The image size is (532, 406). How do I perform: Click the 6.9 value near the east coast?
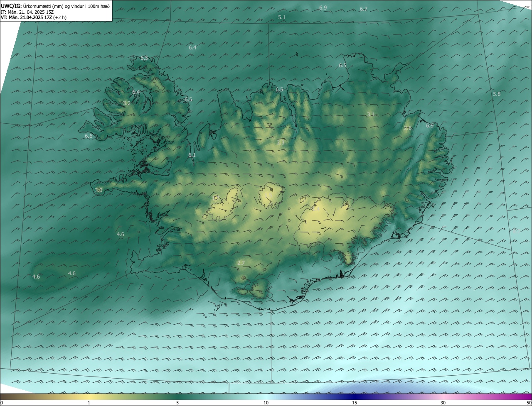coord(430,125)
